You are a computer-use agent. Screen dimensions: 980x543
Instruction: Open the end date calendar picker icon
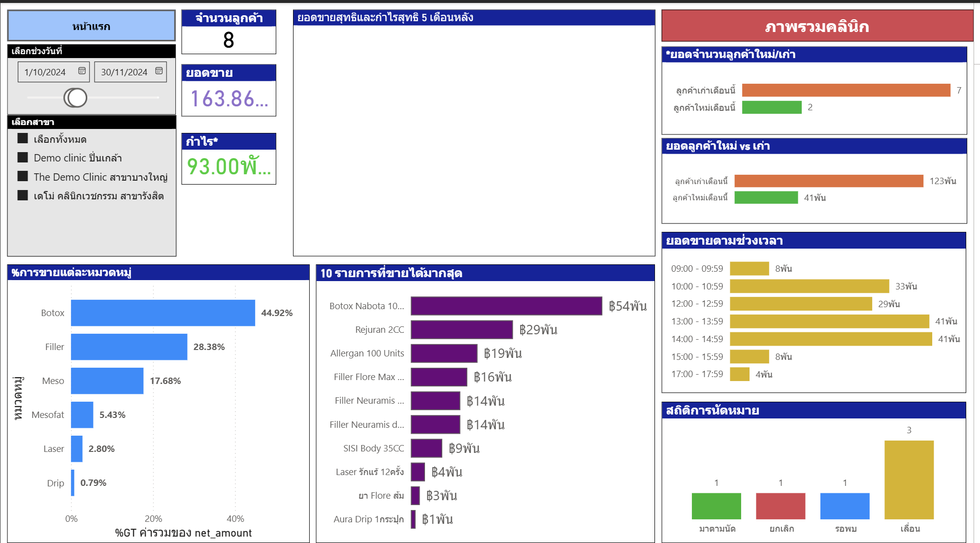(159, 71)
